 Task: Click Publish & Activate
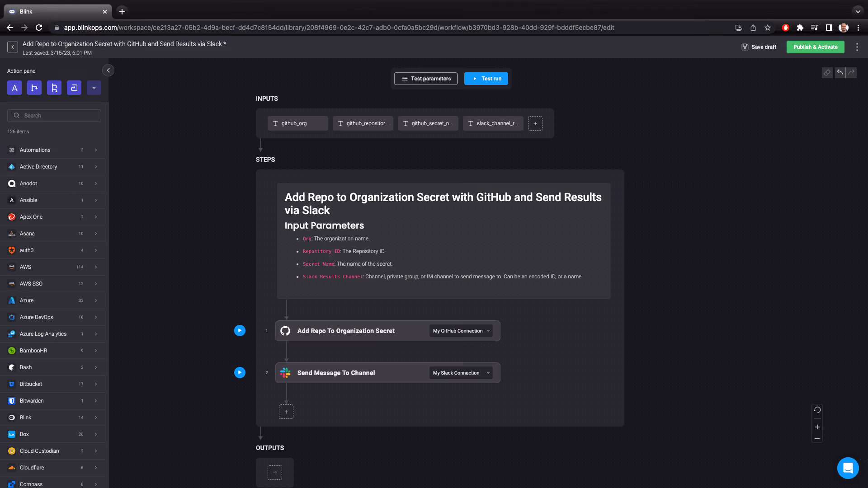815,47
